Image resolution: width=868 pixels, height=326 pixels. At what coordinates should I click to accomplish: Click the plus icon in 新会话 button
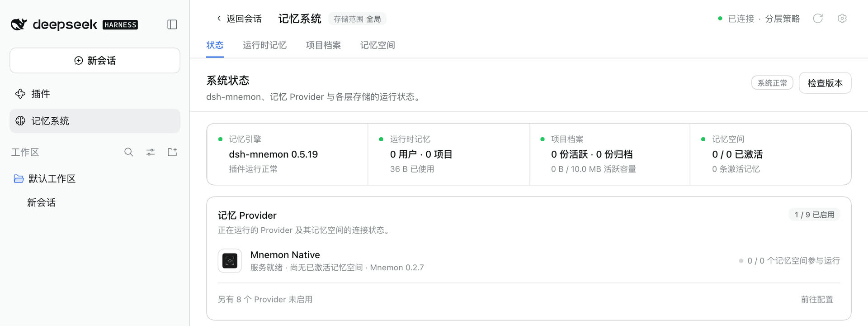pos(79,61)
